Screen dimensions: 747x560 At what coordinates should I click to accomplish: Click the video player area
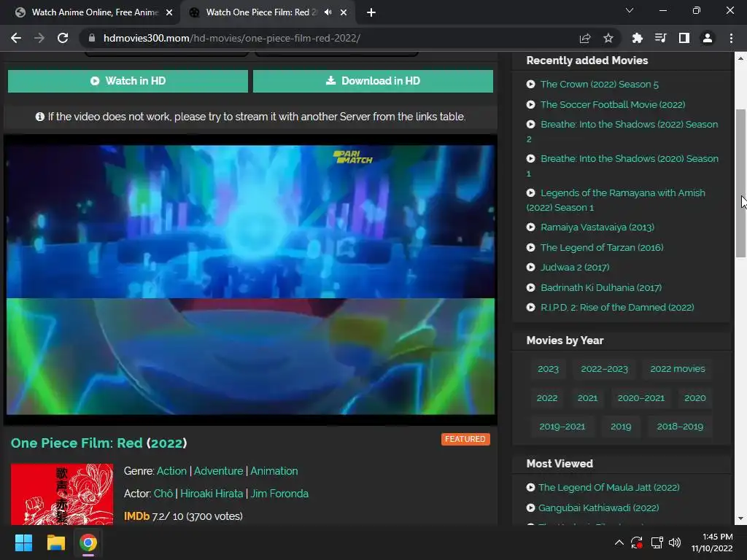click(x=251, y=280)
